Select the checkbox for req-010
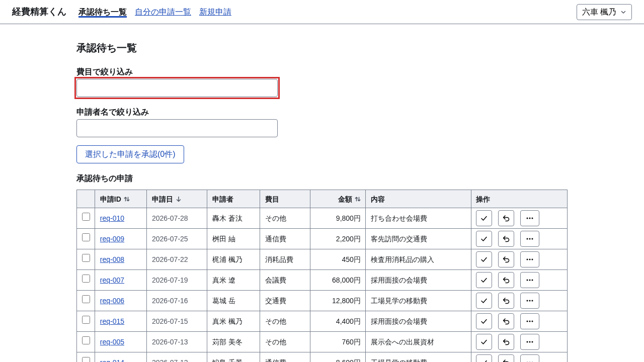Image resolution: width=644 pixels, height=362 pixels. 86,217
